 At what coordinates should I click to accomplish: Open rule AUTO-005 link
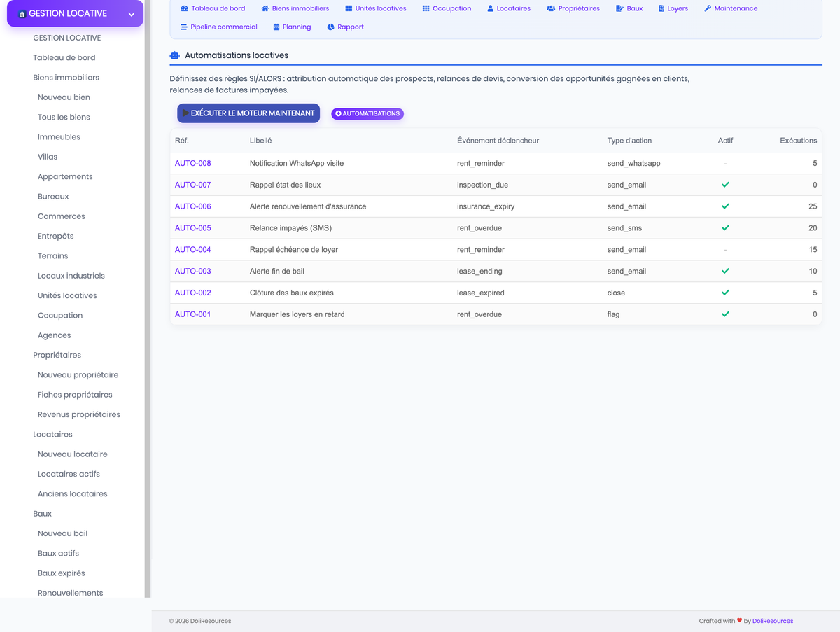pos(193,228)
